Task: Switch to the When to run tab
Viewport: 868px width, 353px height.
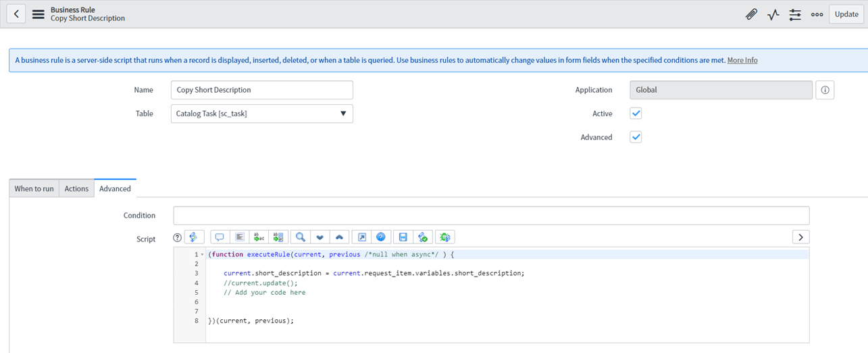Action: [34, 189]
